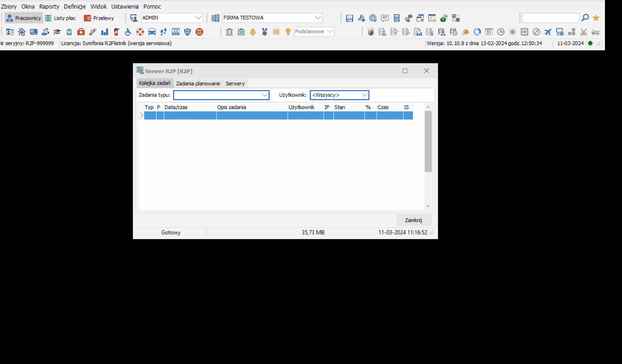Click the globe download icon
622x364 pixels.
(x=373, y=18)
